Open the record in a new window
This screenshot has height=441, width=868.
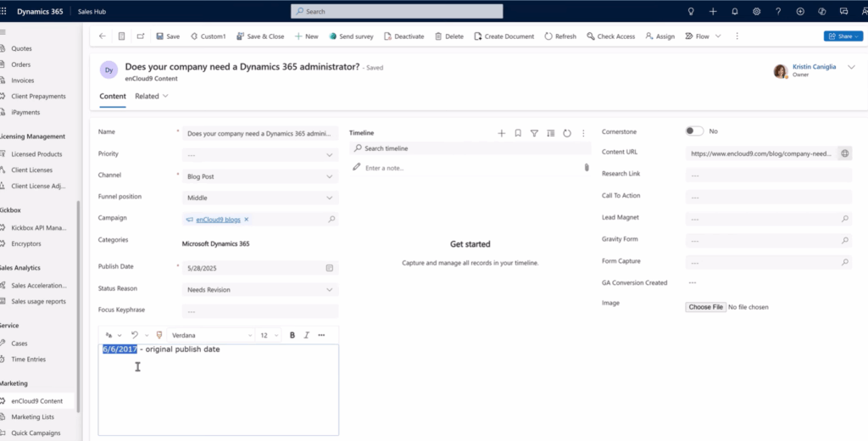[141, 36]
